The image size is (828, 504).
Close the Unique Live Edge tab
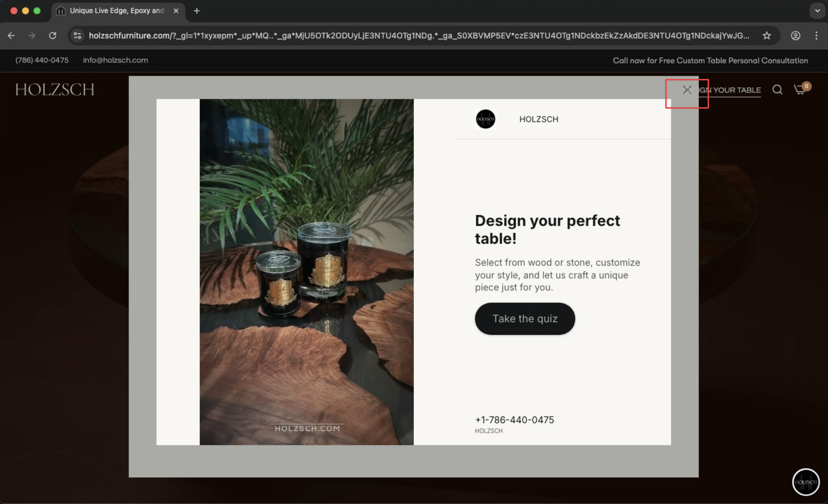[x=176, y=11]
